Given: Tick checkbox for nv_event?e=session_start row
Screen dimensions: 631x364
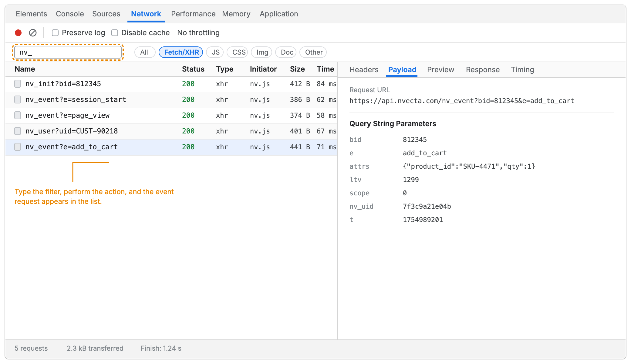Looking at the screenshot, I should (18, 99).
